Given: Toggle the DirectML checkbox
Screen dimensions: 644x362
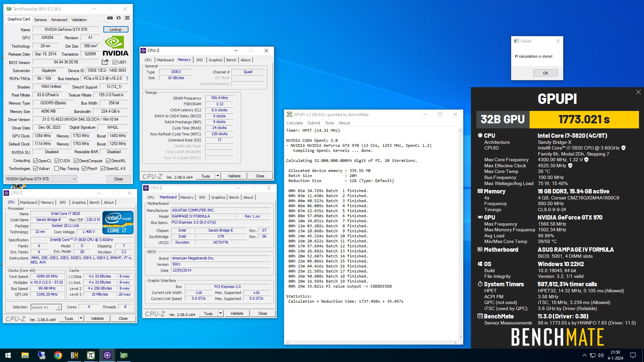Looking at the screenshot, I should coord(108,161).
